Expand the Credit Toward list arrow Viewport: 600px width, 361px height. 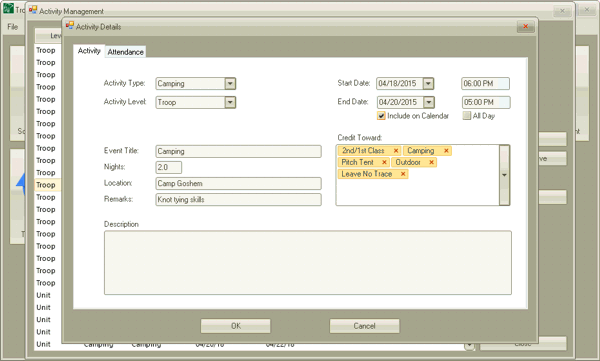coord(504,175)
